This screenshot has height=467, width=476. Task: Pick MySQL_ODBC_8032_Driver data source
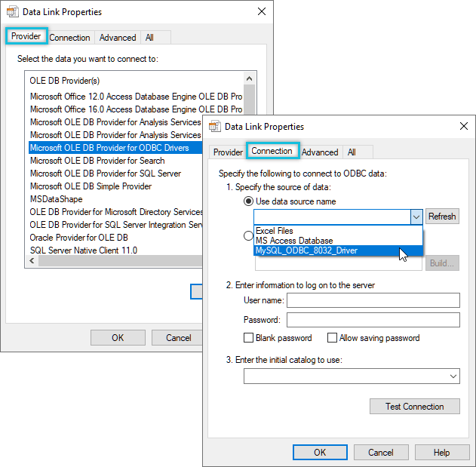[338, 250]
